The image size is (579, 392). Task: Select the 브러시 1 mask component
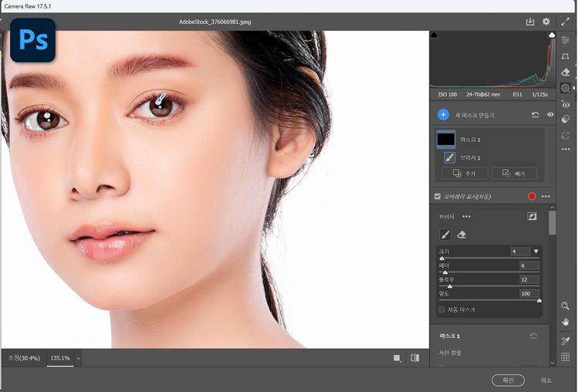[470, 157]
